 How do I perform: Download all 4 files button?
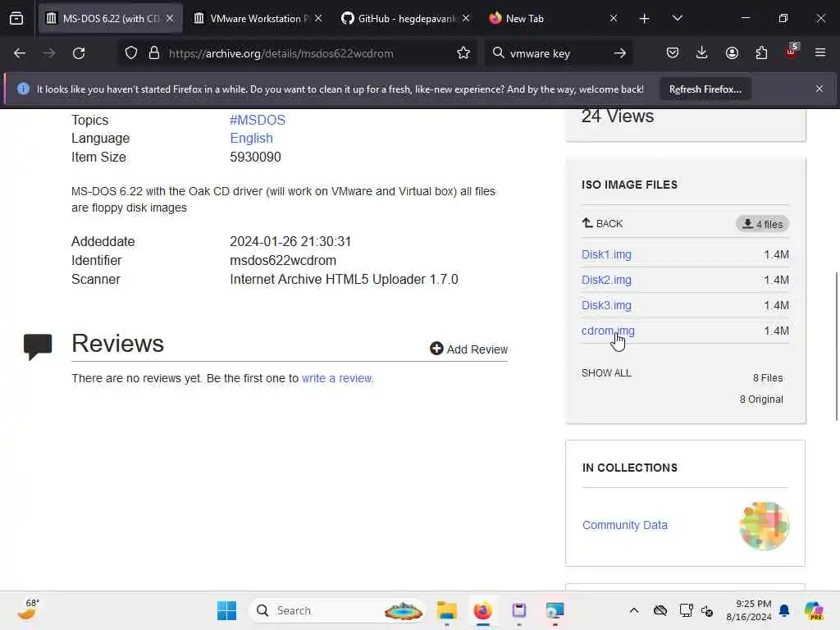(762, 224)
